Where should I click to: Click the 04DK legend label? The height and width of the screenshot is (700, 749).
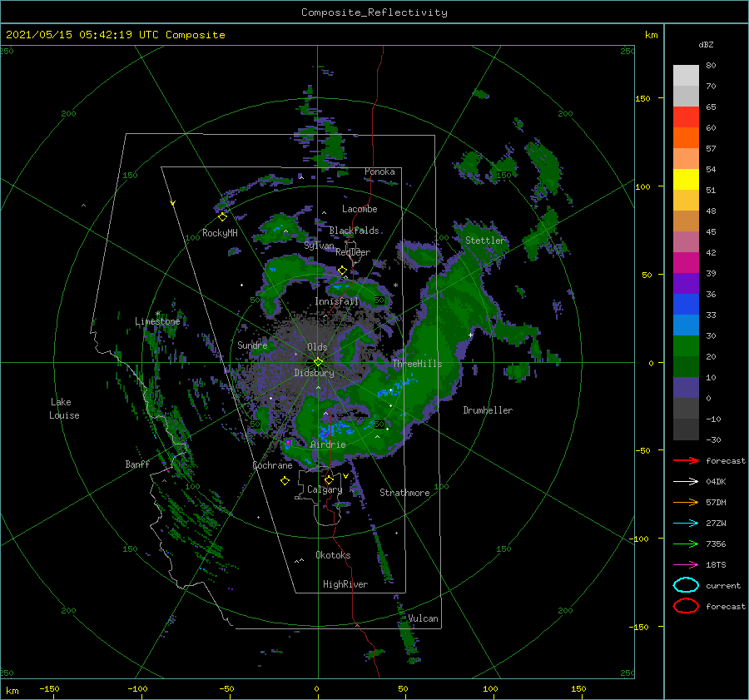[x=716, y=482]
